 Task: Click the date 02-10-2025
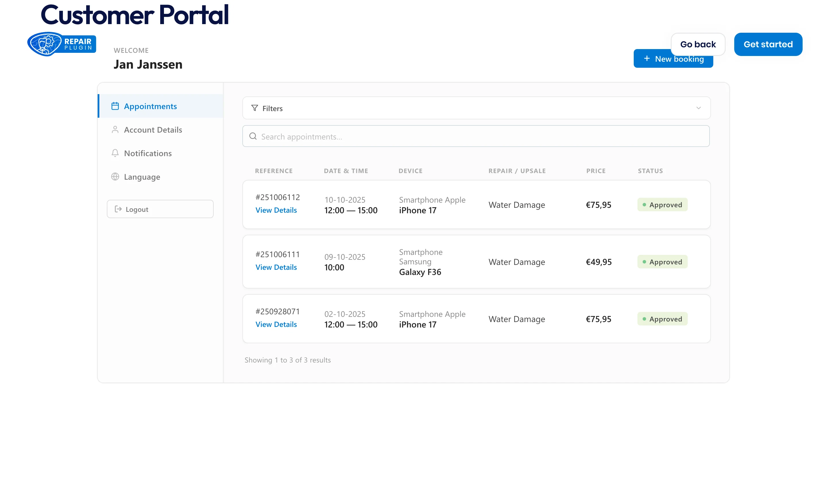345,314
